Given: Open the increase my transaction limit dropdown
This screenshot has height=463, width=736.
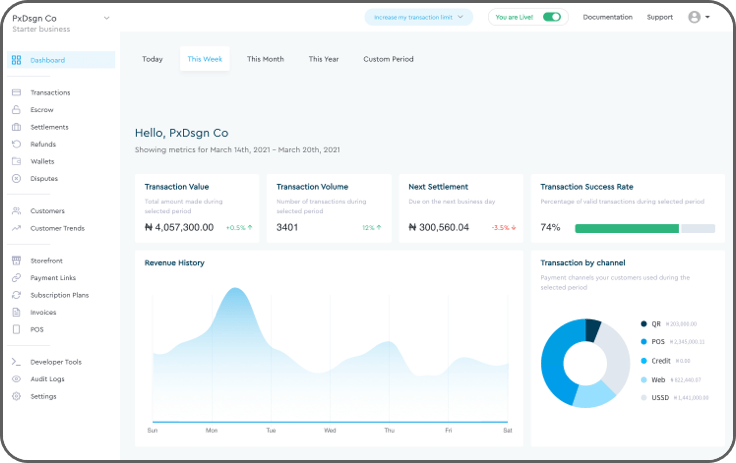Looking at the screenshot, I should point(419,17).
